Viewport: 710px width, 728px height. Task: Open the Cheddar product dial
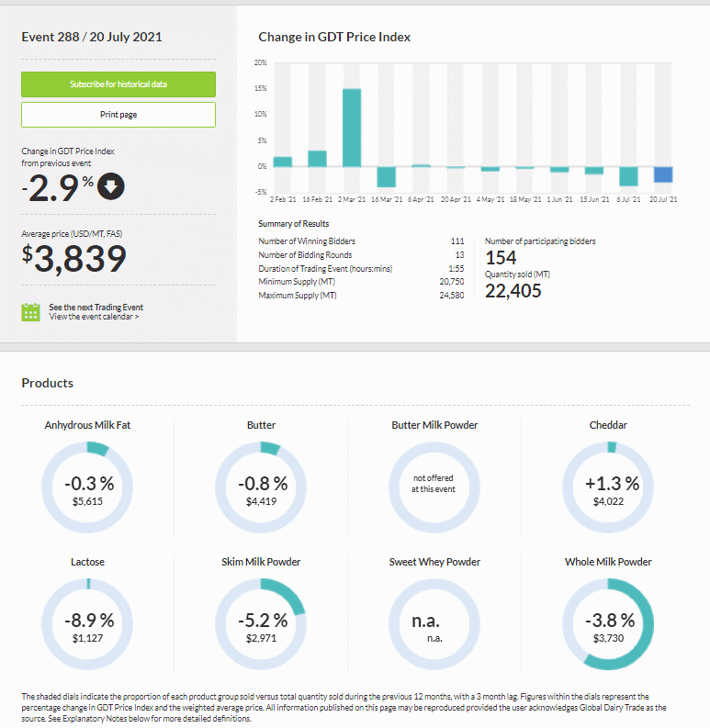coord(608,487)
